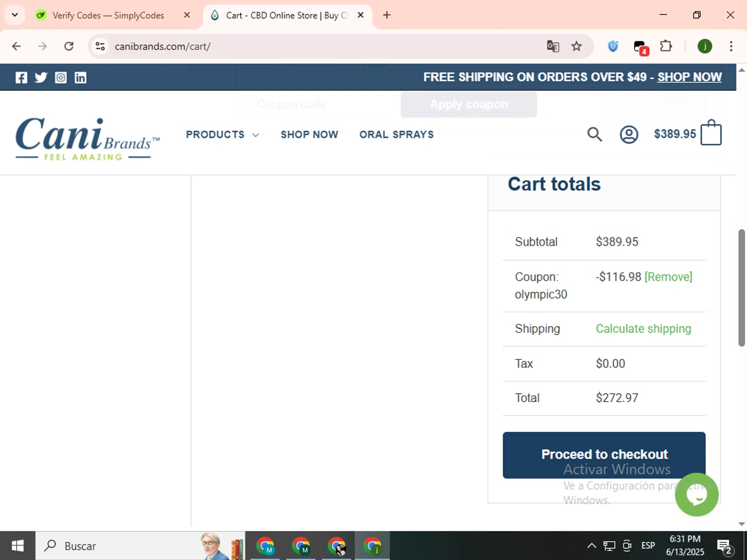Viewport: 747px width, 560px height.
Task: Open the taskbar notification center icon
Action: 725,547
